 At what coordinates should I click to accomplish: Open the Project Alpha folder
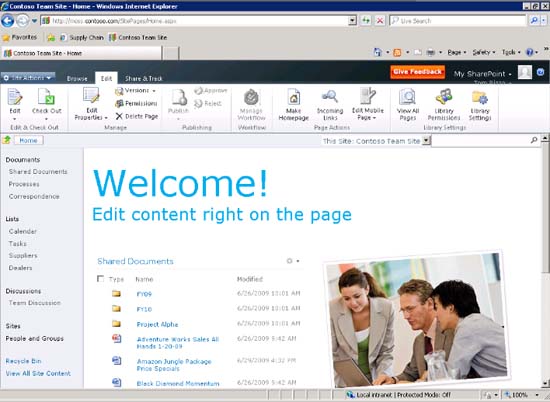click(157, 324)
